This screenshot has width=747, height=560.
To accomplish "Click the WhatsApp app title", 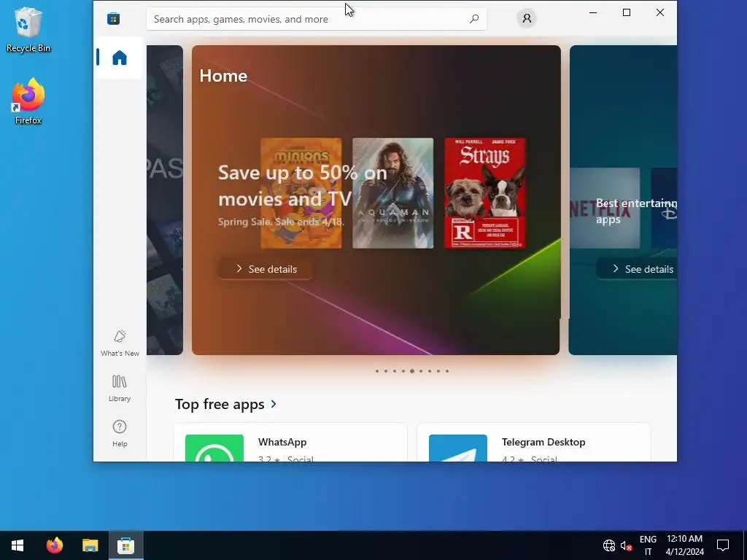I will pos(282,442).
